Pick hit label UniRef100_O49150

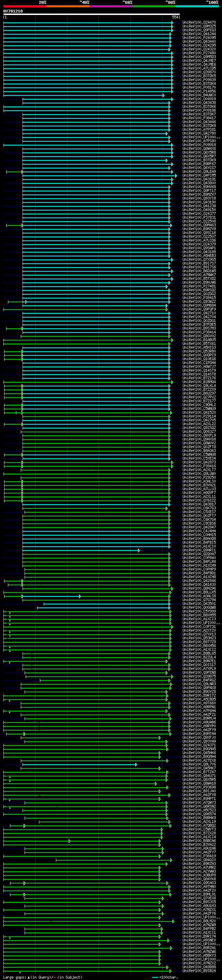click(x=199, y=210)
